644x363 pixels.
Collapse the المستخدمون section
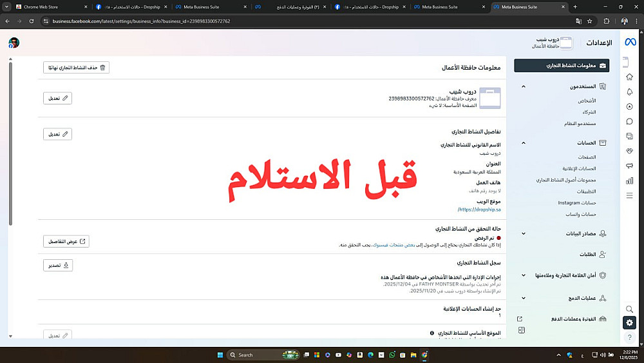point(523,86)
